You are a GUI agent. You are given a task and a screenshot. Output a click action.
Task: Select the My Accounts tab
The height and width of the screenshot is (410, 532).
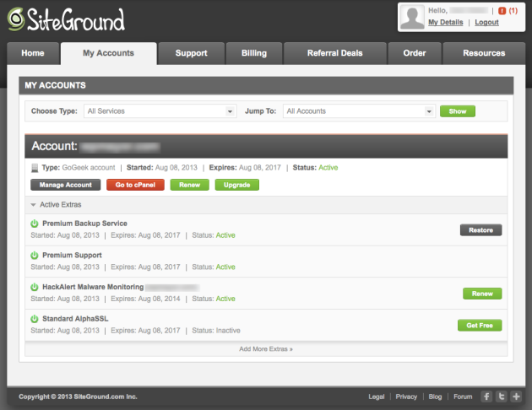[x=109, y=53]
